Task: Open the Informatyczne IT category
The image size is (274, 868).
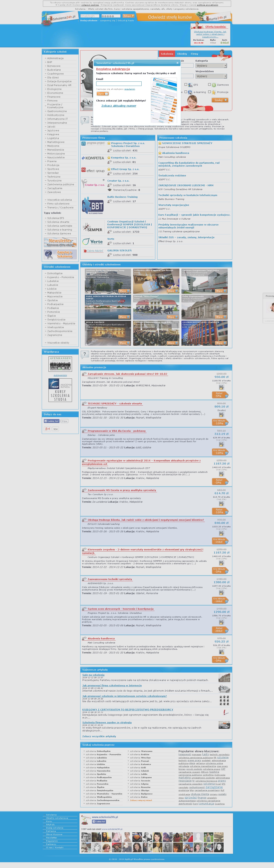Action: (58, 119)
